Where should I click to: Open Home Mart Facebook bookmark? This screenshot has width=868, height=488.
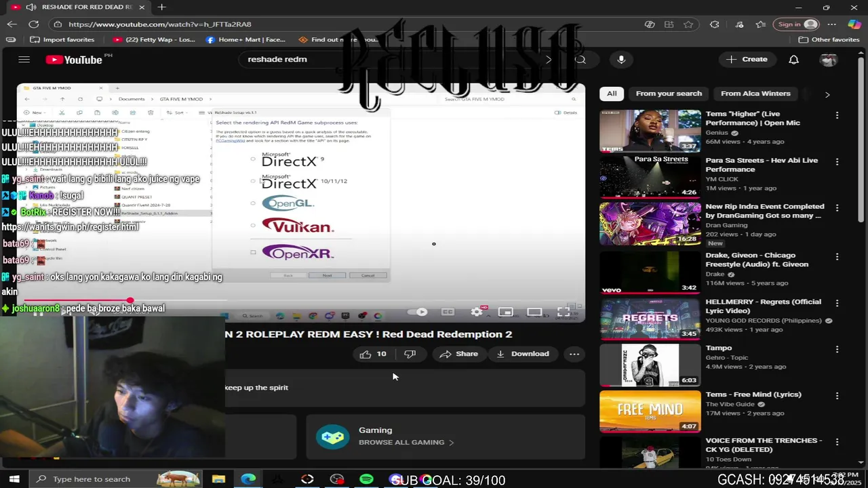tap(246, 39)
